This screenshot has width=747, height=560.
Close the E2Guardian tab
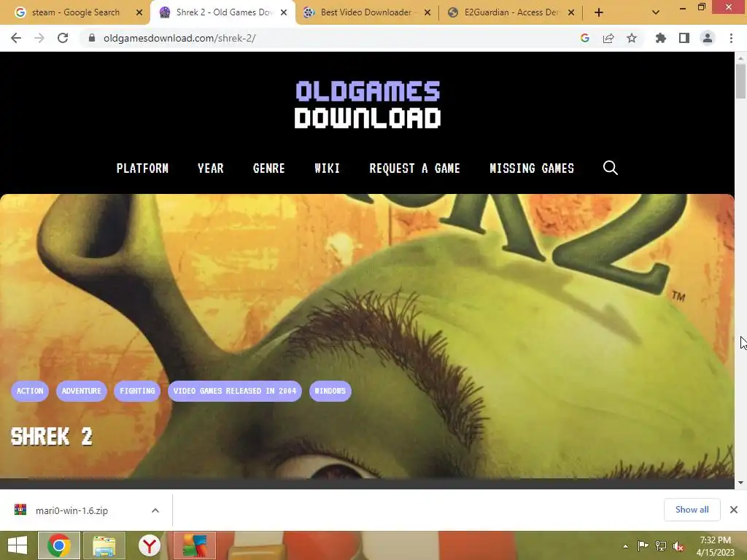[571, 12]
